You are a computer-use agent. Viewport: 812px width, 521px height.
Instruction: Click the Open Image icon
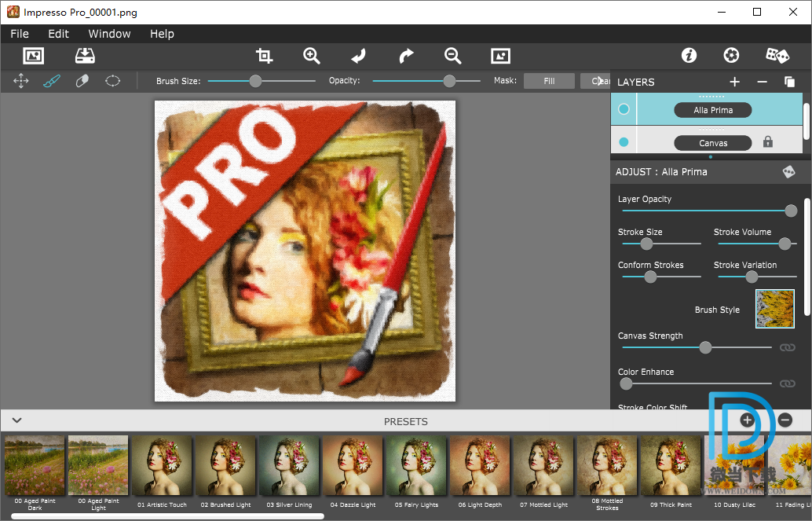click(x=34, y=56)
